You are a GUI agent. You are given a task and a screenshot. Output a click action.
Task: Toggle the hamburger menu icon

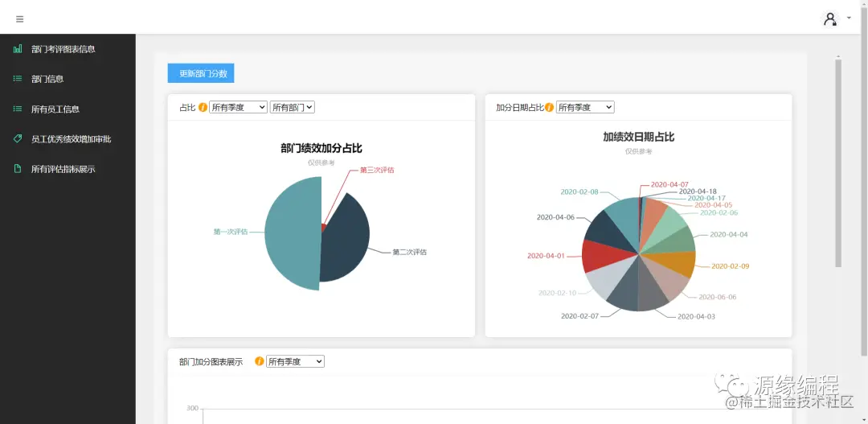pyautogui.click(x=20, y=19)
